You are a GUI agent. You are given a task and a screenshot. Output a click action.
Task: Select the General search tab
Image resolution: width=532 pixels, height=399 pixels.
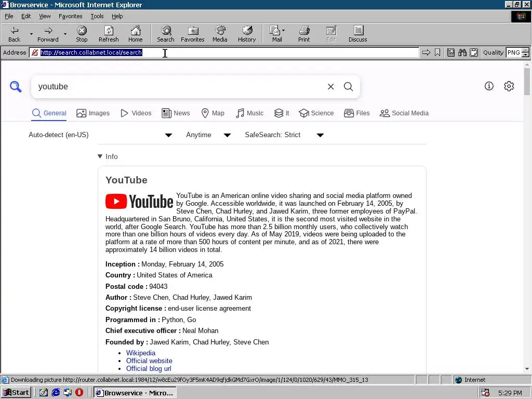coord(49,113)
